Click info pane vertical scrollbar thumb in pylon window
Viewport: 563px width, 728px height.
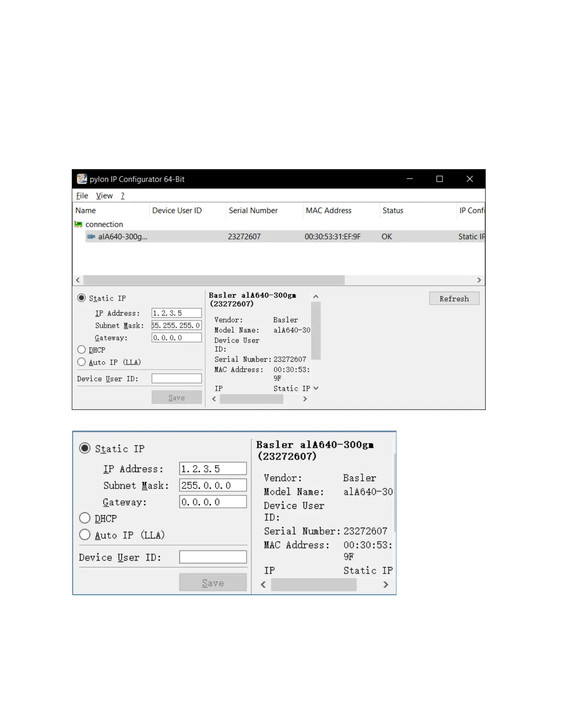(316, 330)
